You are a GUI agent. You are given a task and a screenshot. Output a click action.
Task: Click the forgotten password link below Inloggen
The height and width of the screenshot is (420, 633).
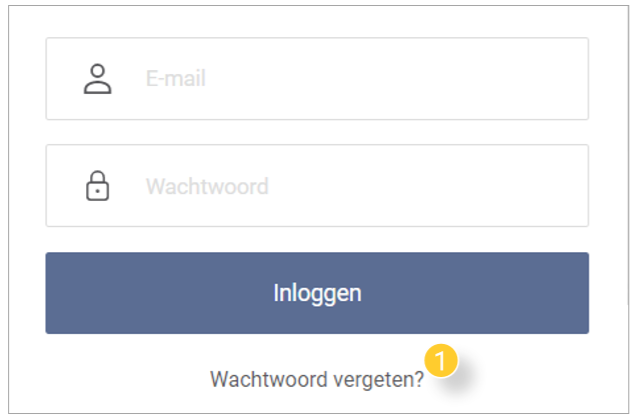[317, 380]
